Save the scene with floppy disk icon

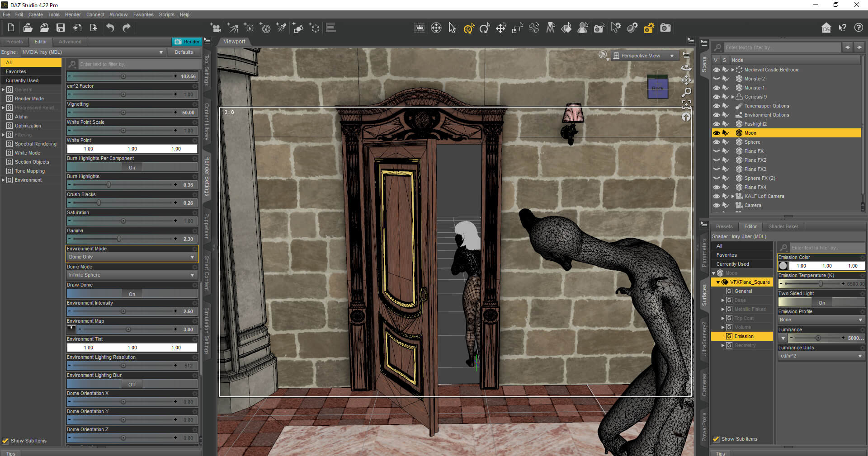point(61,28)
